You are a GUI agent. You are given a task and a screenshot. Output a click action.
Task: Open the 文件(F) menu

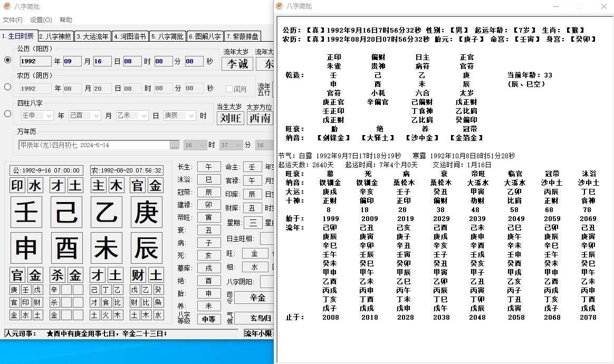[x=13, y=20]
